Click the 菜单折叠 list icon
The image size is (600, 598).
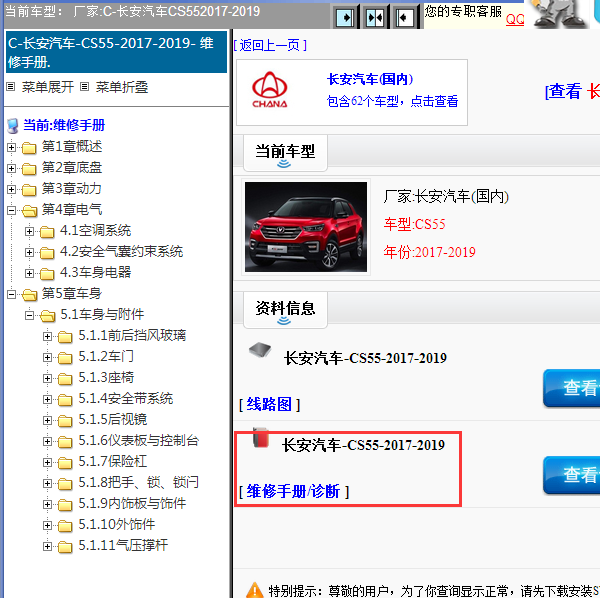coord(85,87)
